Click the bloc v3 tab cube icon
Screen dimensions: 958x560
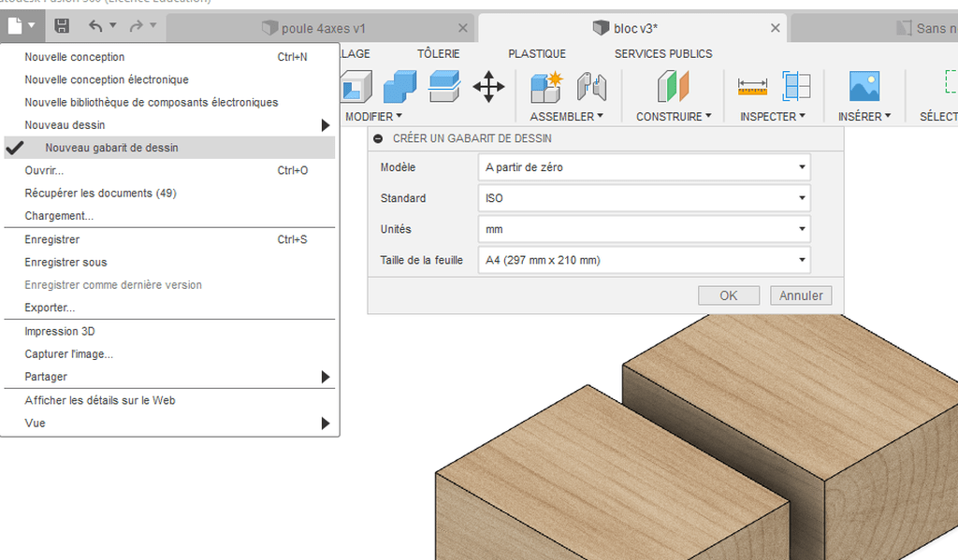pyautogui.click(x=601, y=27)
